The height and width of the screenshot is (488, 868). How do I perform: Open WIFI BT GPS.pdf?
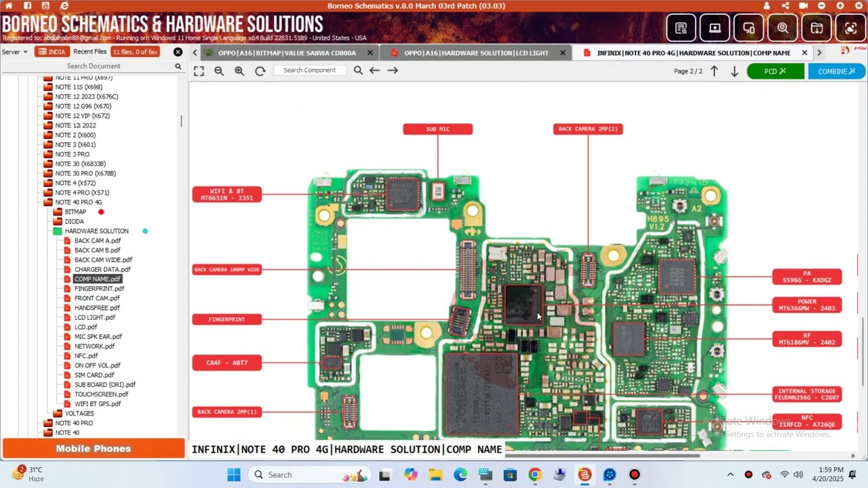98,404
